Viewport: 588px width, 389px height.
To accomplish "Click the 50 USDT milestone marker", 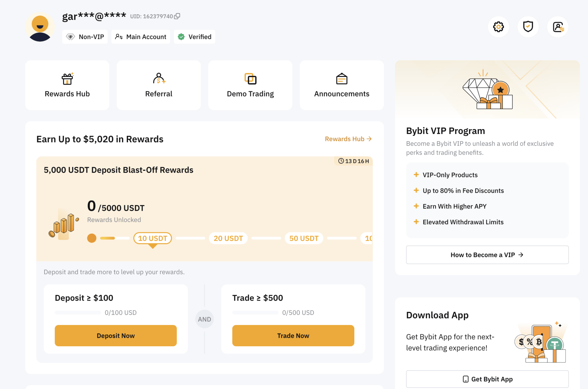I will (x=304, y=238).
